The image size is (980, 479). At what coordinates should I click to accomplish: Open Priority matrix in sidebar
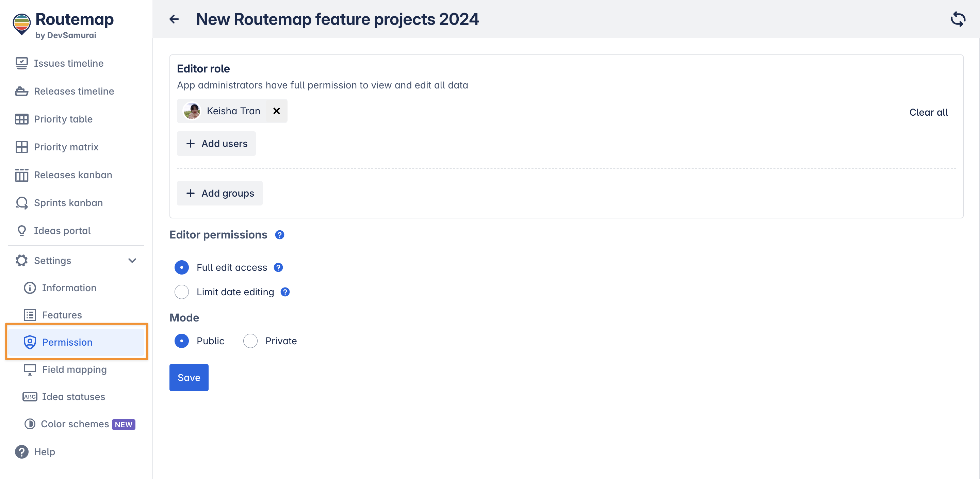click(x=66, y=147)
